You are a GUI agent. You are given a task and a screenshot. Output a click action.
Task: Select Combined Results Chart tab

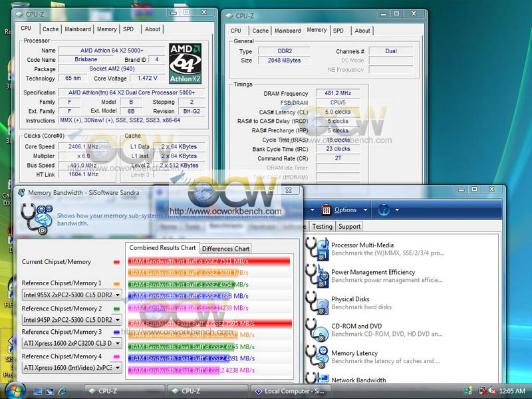click(162, 247)
